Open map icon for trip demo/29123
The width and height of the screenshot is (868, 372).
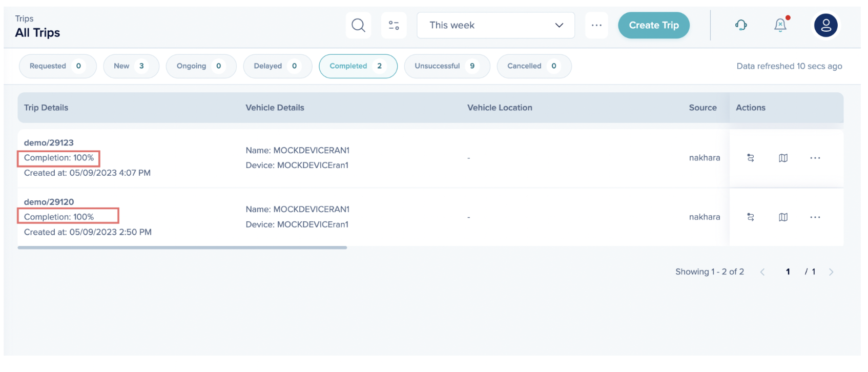tap(783, 158)
